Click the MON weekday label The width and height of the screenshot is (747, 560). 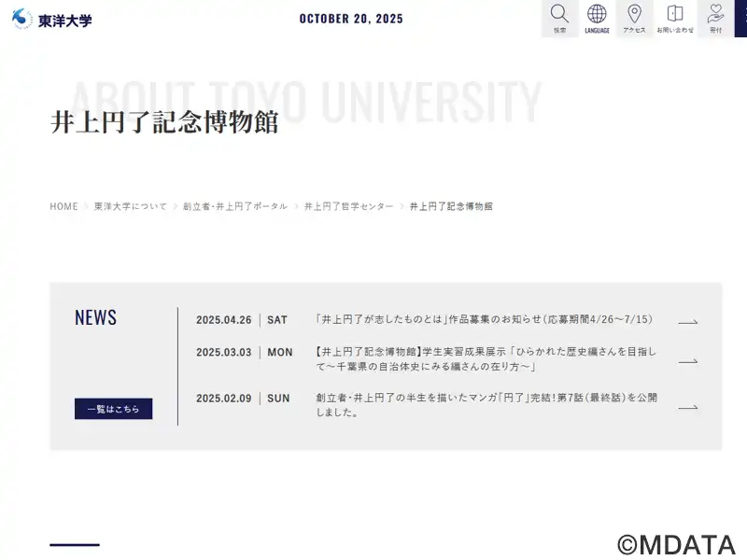click(x=279, y=353)
